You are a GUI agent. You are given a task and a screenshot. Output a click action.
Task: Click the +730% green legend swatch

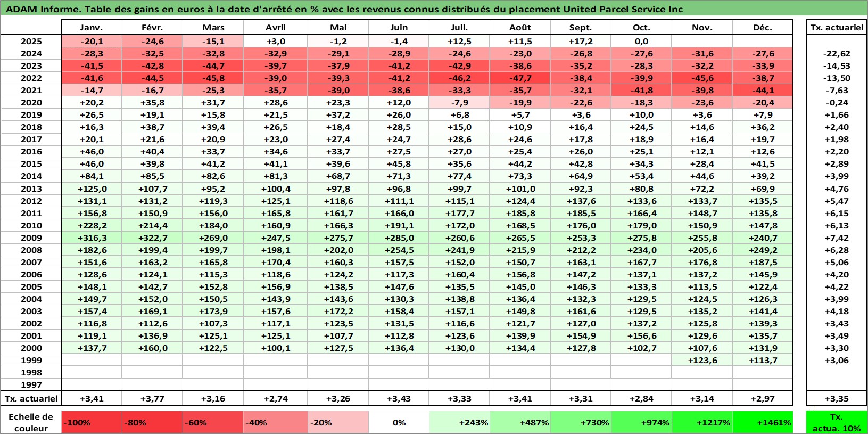[581, 422]
